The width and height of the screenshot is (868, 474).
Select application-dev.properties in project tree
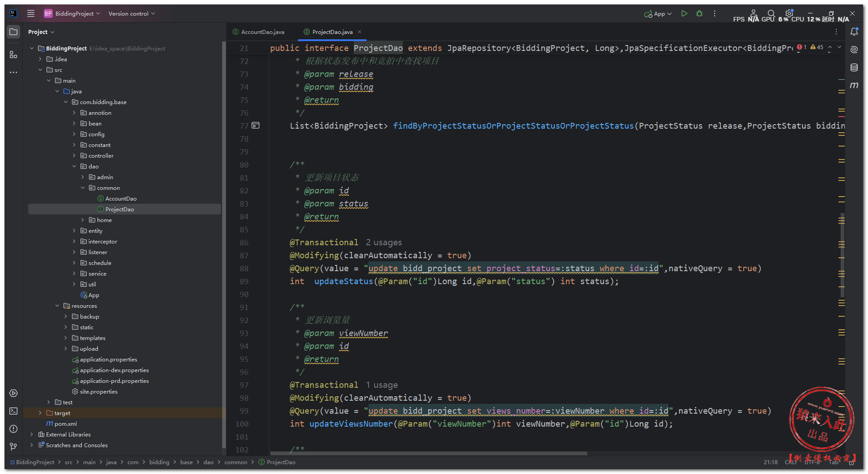click(x=114, y=370)
